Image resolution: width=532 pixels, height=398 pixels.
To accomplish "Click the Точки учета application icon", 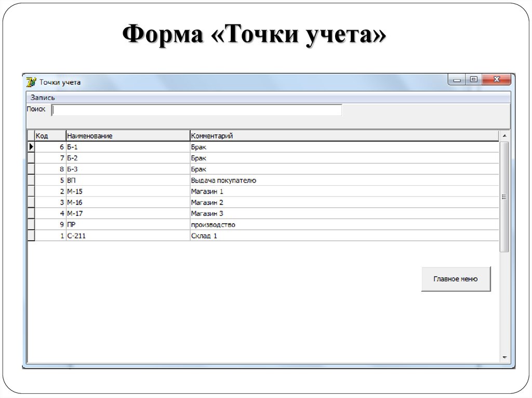I will click(x=31, y=81).
